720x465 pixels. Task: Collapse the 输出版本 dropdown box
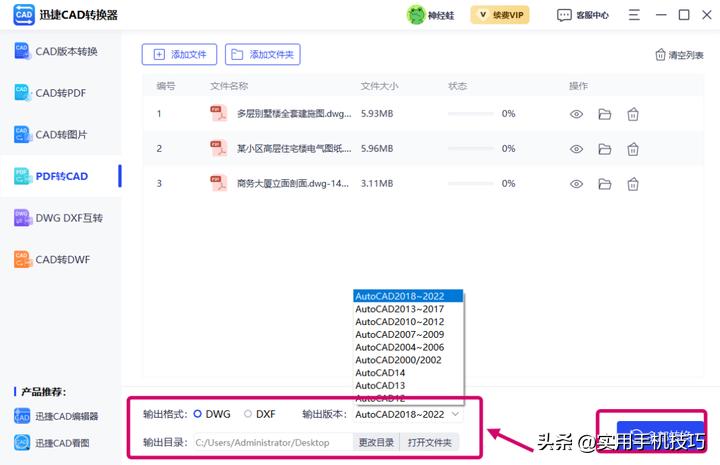(409, 415)
